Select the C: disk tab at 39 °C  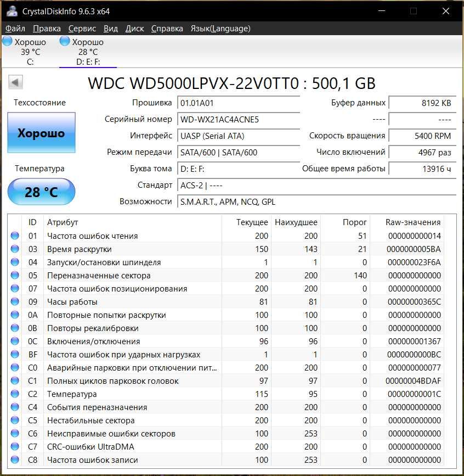[30, 52]
